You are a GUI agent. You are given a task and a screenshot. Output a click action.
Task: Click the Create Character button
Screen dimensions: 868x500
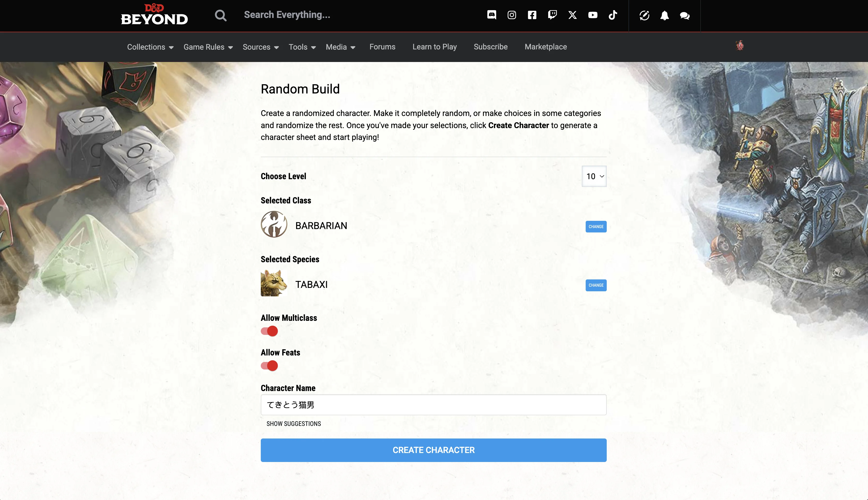tap(434, 450)
